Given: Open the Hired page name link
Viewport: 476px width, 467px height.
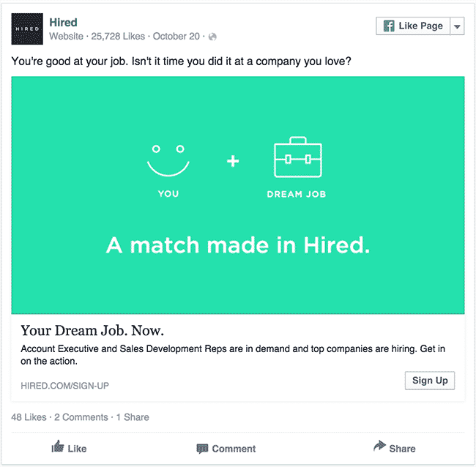Looking at the screenshot, I should pyautogui.click(x=63, y=23).
